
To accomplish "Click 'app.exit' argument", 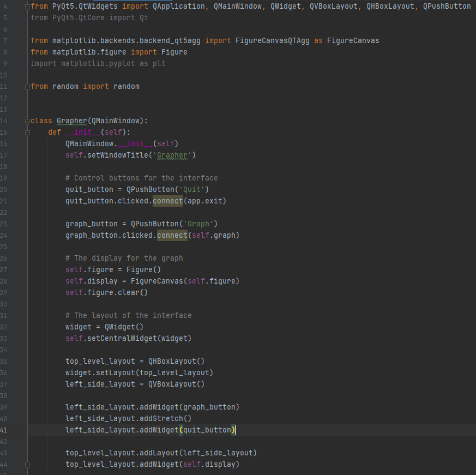I will pyautogui.click(x=205, y=201).
